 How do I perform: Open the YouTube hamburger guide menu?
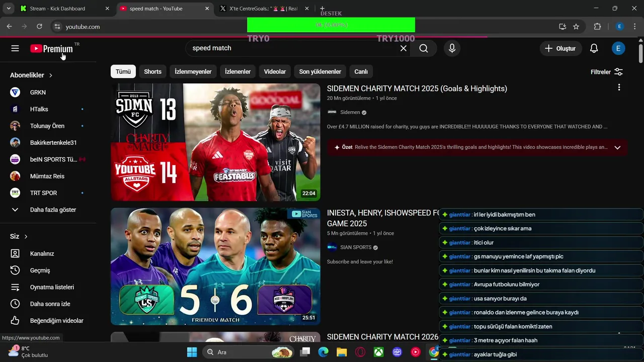(15, 48)
